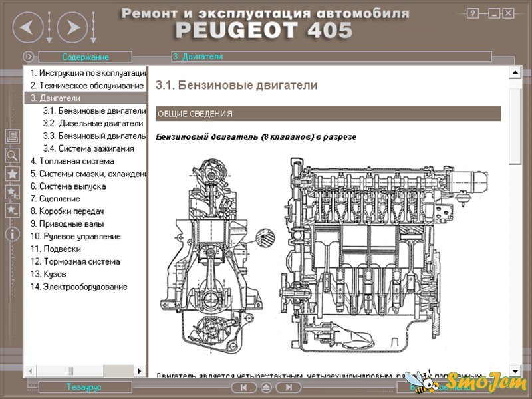Screen dimensions: 532x399
Task: Click the up-level eject-style button
Action: 266,387
